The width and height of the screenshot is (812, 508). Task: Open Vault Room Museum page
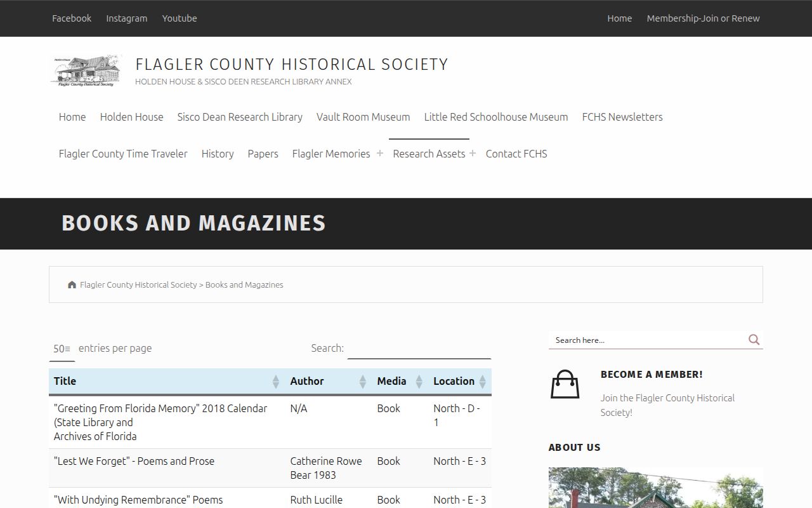(x=363, y=117)
